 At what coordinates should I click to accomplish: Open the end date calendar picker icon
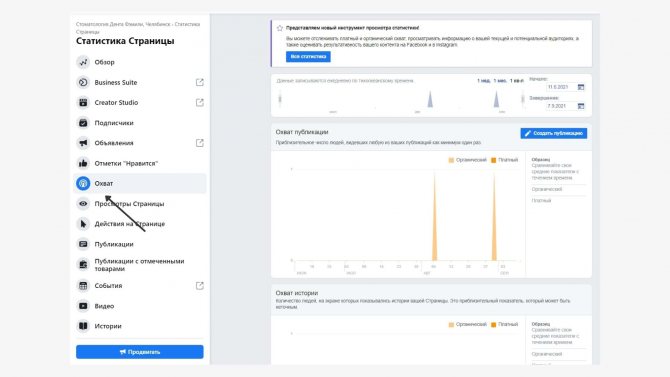(581, 106)
